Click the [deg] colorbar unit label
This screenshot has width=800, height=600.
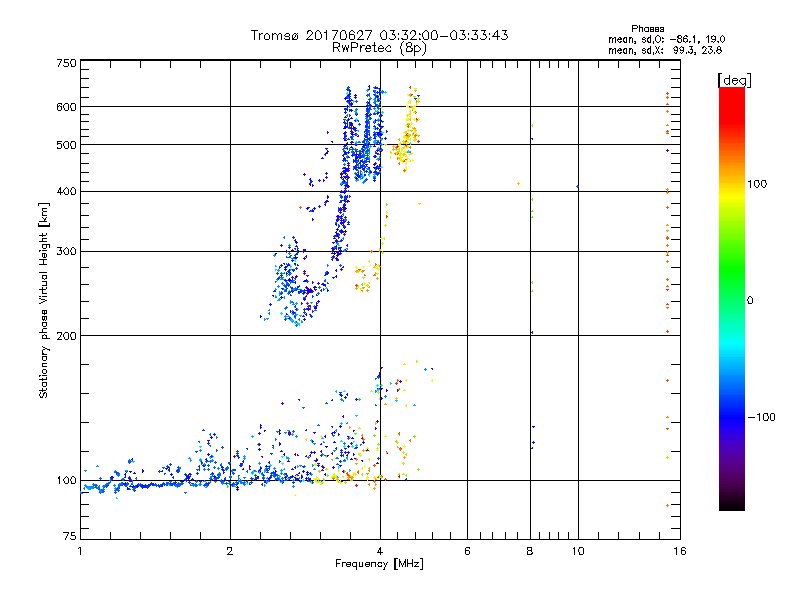[x=733, y=79]
